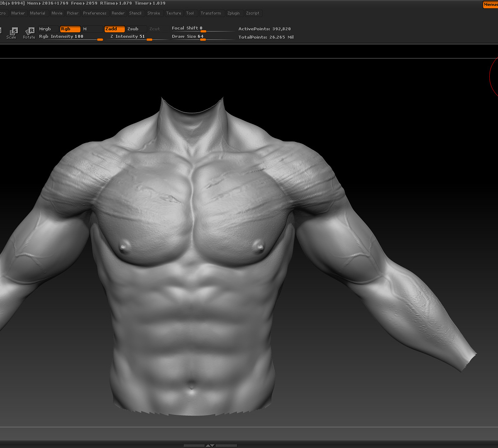Open the Movie menu
This screenshot has height=448, width=498.
57,13
